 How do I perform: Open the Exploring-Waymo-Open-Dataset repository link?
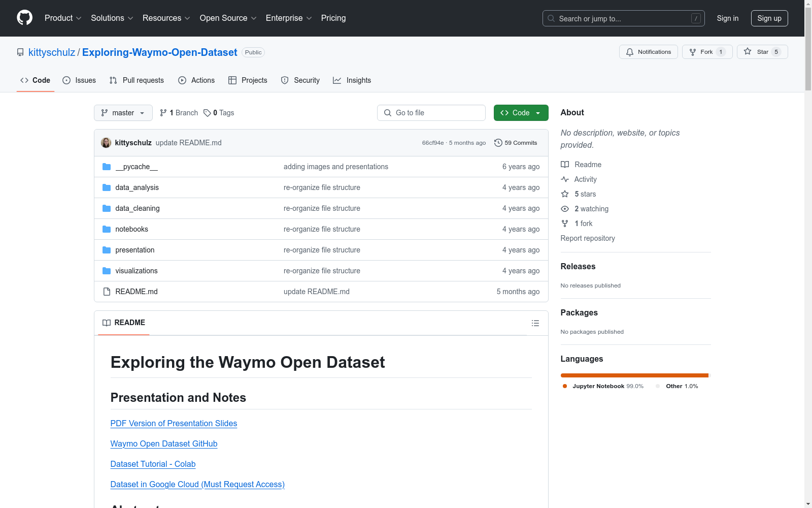tap(160, 52)
